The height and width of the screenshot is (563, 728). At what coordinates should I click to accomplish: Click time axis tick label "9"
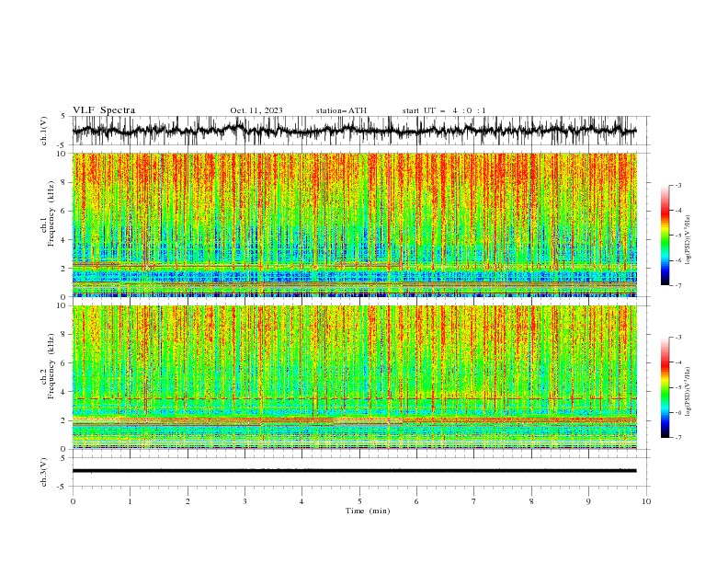pos(588,501)
